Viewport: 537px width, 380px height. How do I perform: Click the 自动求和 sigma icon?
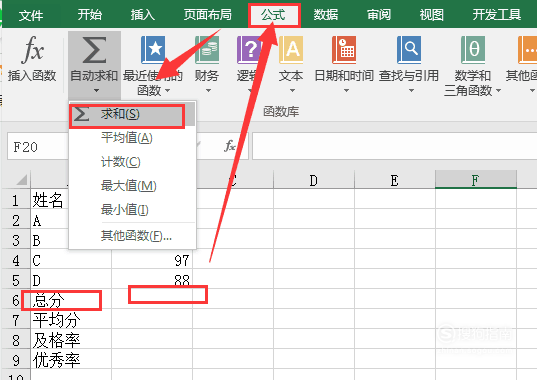point(94,50)
